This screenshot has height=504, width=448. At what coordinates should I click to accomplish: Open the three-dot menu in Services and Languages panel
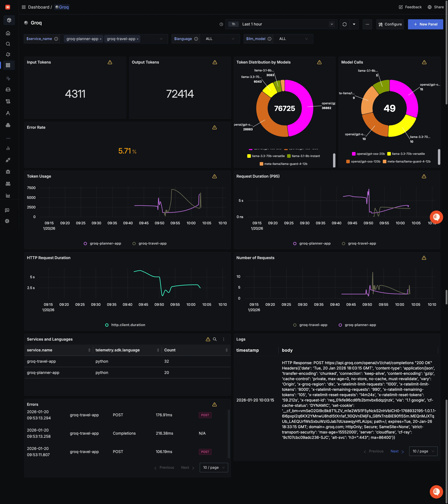[224, 339]
